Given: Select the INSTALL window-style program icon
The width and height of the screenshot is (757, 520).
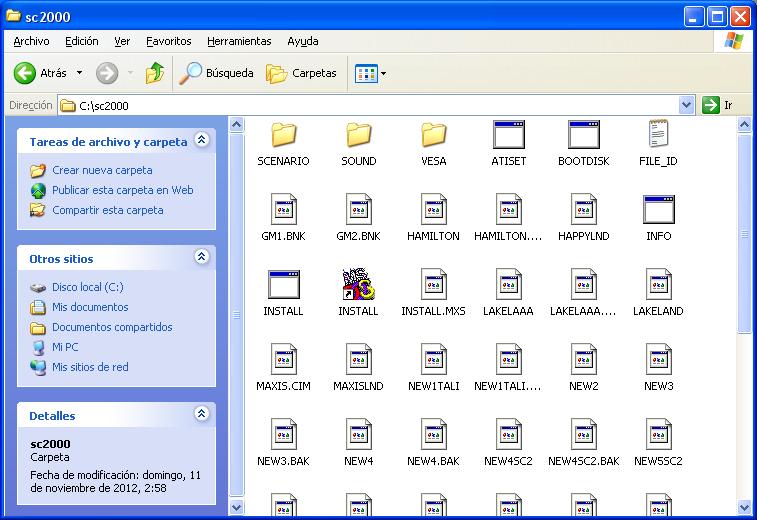Looking at the screenshot, I should click(283, 284).
